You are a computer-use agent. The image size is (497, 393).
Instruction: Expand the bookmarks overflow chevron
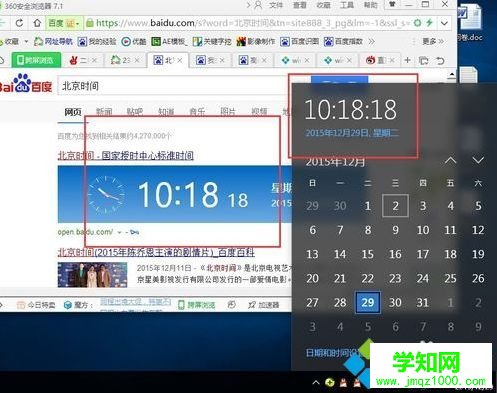tap(371, 41)
